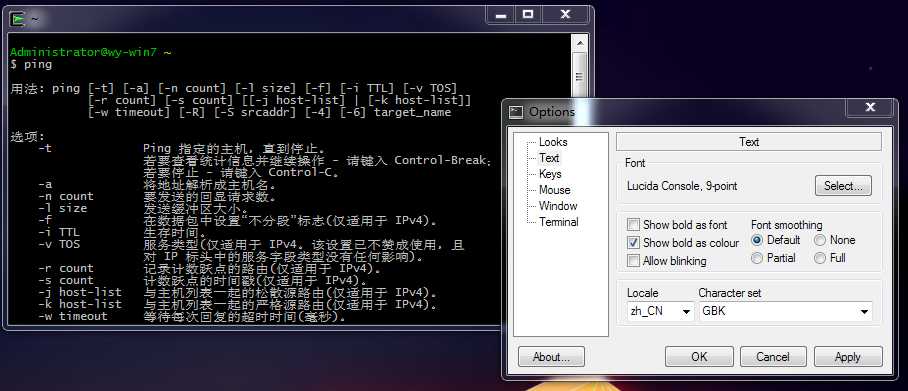Screen dimensions: 908x391
Task: Select the Looks category
Action: click(x=553, y=142)
